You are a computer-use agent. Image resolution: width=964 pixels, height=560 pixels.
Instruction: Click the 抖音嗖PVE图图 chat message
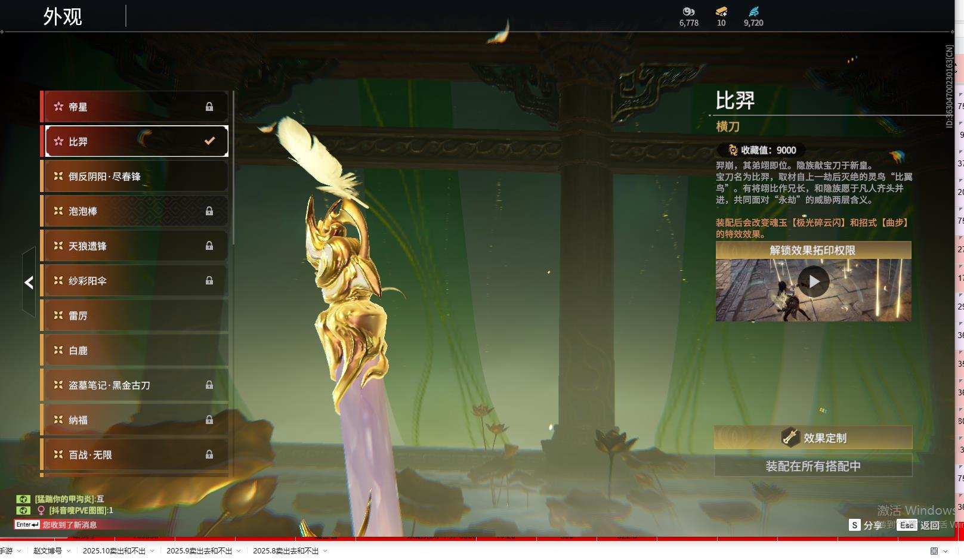[x=81, y=511]
